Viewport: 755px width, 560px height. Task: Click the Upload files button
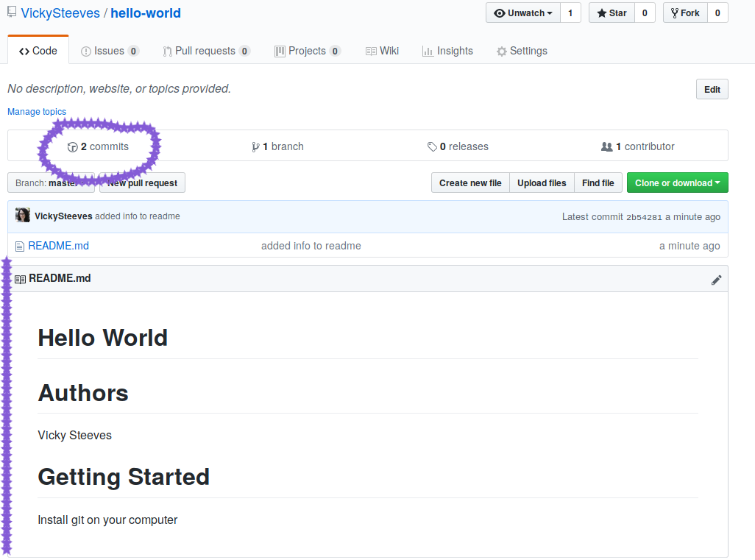coord(542,183)
